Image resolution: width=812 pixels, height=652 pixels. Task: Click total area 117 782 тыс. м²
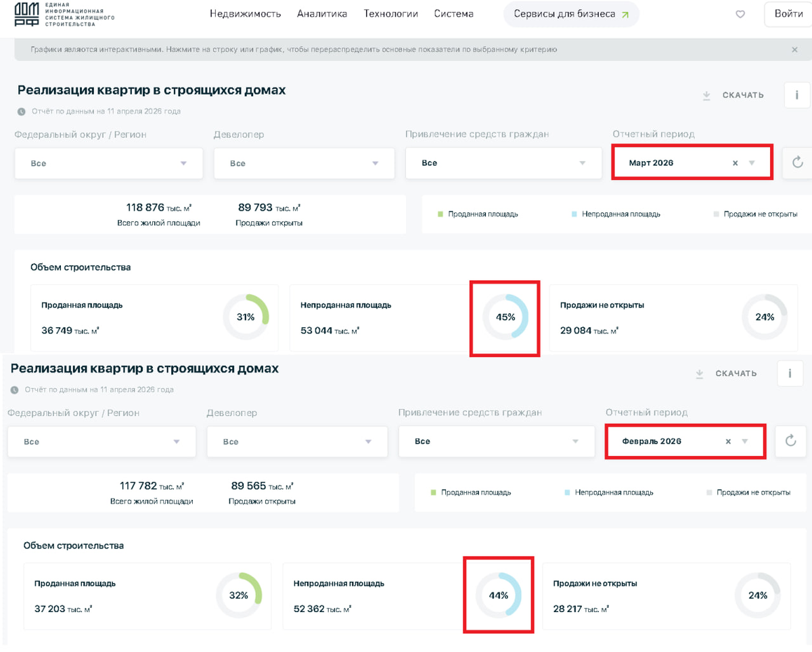(x=152, y=486)
